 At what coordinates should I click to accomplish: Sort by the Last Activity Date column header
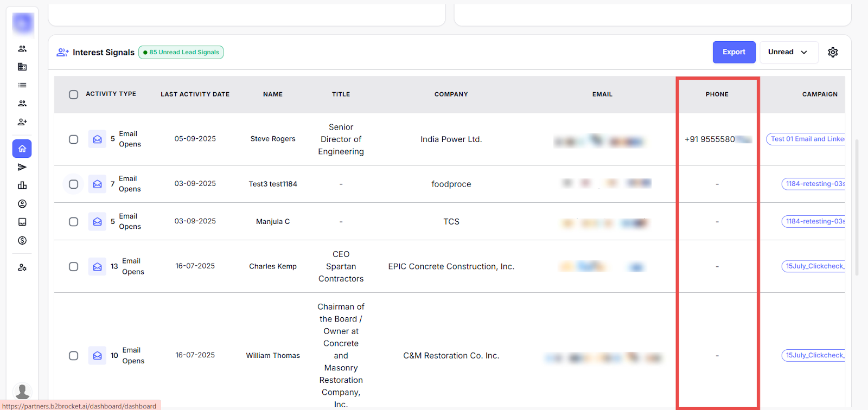coord(195,94)
